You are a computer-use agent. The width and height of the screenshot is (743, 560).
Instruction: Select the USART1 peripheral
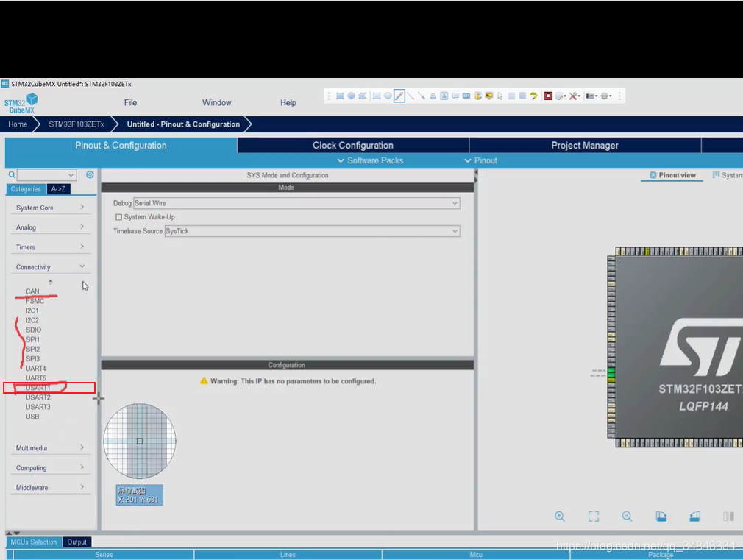[x=38, y=388]
